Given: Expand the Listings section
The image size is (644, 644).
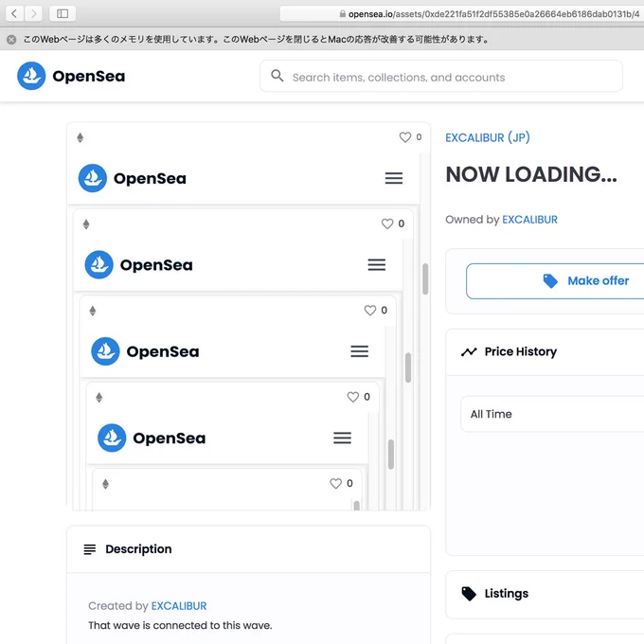Looking at the screenshot, I should [x=545, y=594].
